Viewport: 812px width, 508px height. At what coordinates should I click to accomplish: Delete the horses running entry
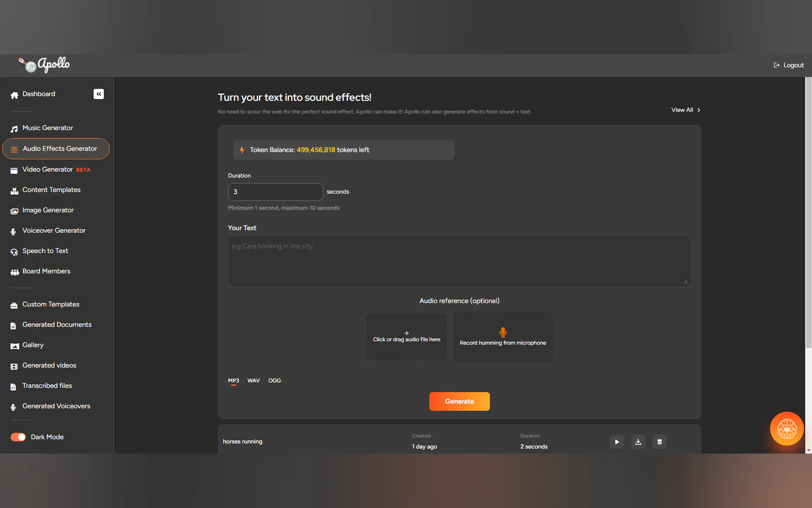pyautogui.click(x=659, y=442)
